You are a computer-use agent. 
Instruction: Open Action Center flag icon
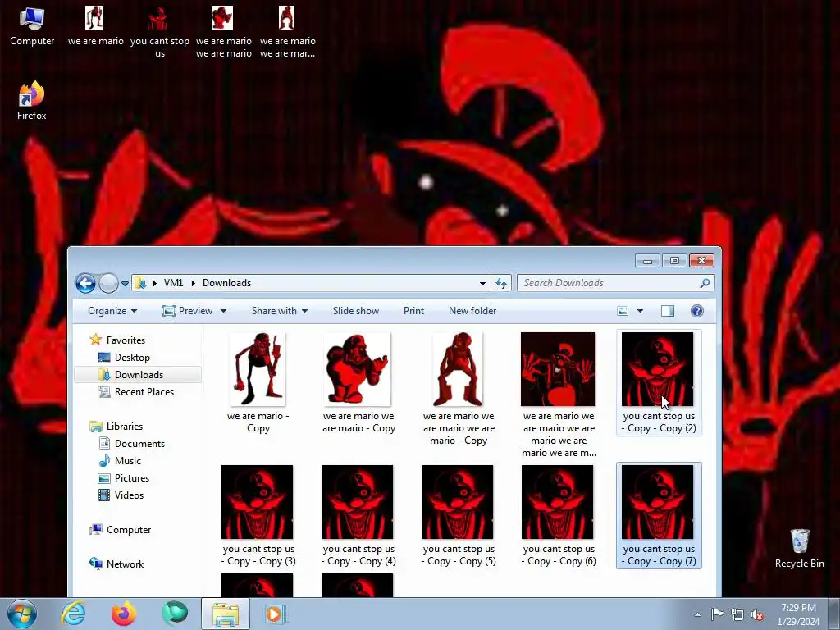coord(717,614)
